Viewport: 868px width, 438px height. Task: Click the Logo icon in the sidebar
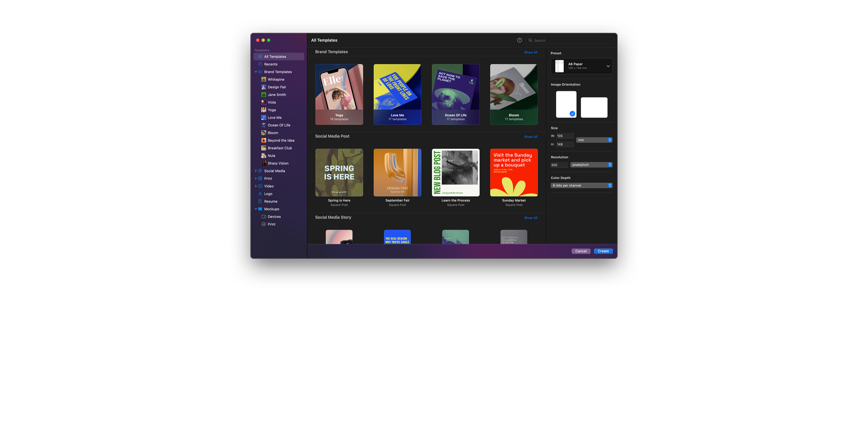pyautogui.click(x=260, y=194)
